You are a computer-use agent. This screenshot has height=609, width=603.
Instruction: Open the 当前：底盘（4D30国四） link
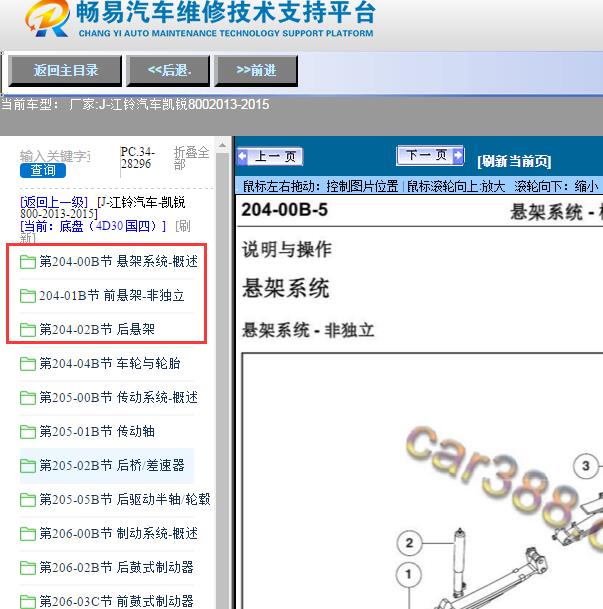tap(93, 226)
